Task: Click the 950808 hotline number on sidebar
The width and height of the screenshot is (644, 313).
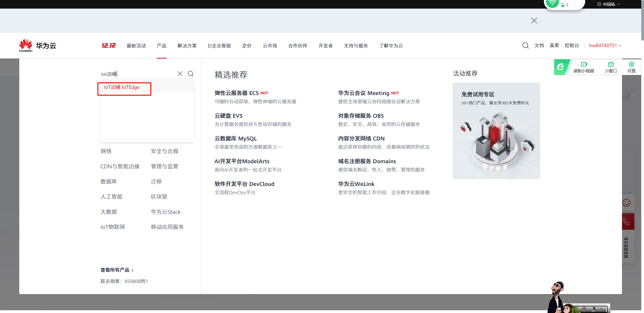Action: pyautogui.click(x=626, y=248)
